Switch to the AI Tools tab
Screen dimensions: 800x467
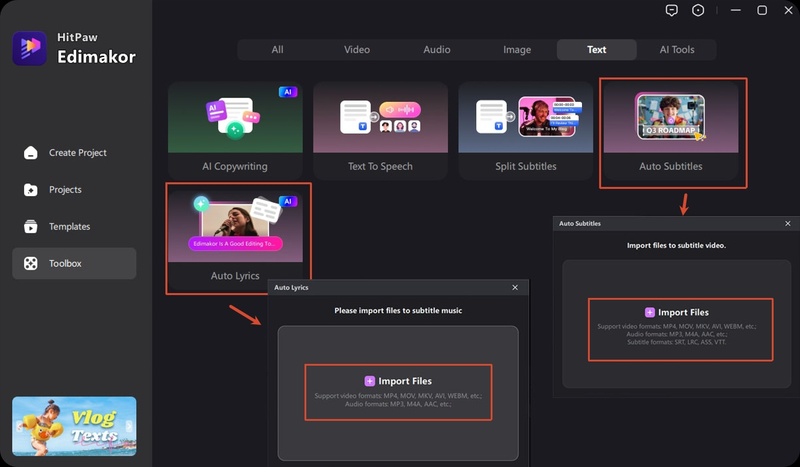click(x=677, y=50)
